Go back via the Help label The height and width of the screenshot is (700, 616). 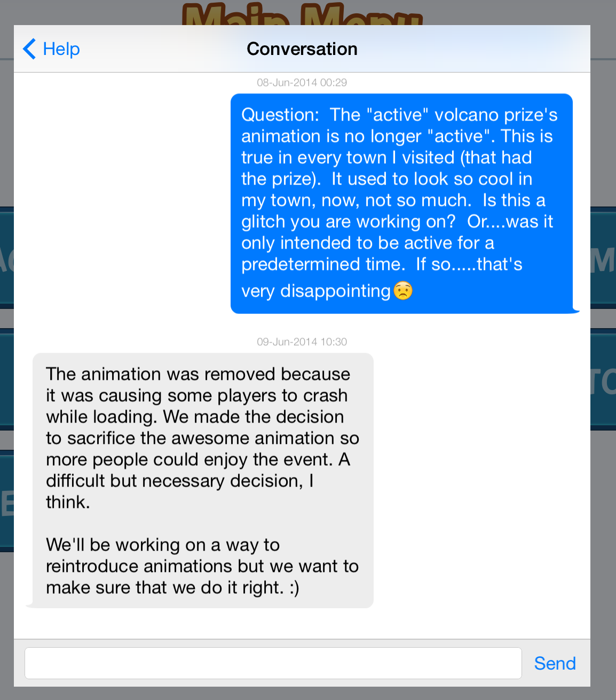point(61,49)
